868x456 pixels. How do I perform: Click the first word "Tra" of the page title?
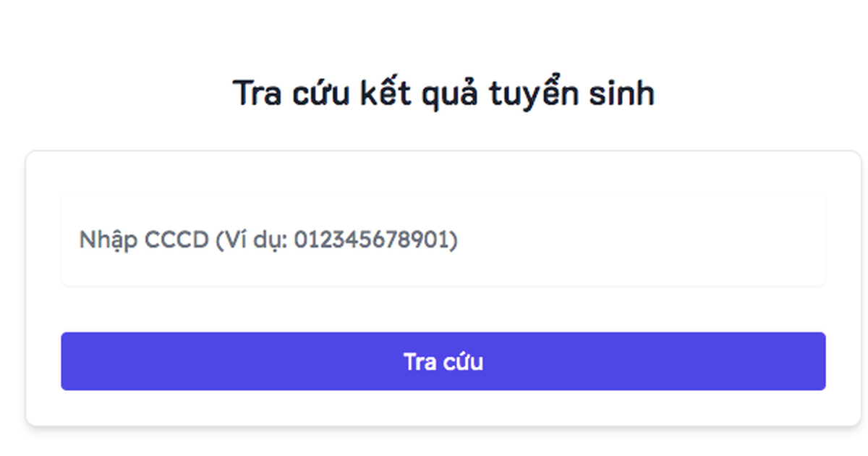pyautogui.click(x=257, y=93)
